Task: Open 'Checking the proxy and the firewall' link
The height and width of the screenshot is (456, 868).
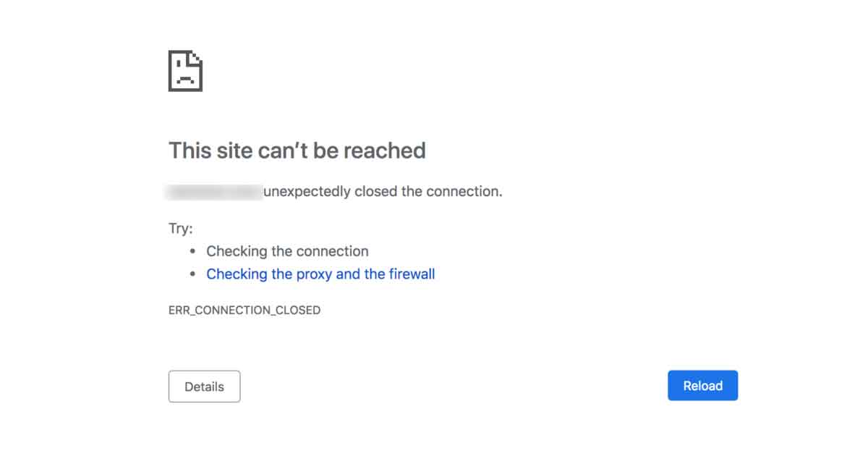Action: [x=320, y=274]
